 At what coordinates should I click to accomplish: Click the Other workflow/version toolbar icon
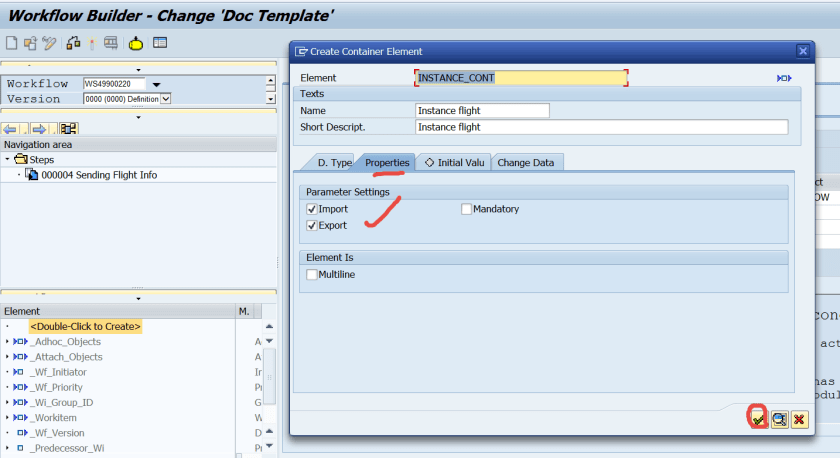click(x=31, y=43)
